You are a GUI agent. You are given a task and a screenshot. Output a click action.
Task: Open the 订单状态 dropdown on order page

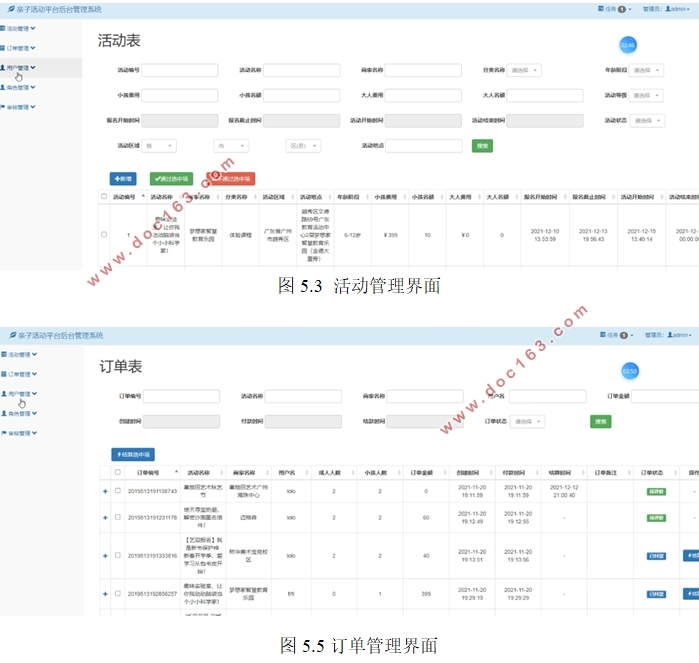coord(528,421)
